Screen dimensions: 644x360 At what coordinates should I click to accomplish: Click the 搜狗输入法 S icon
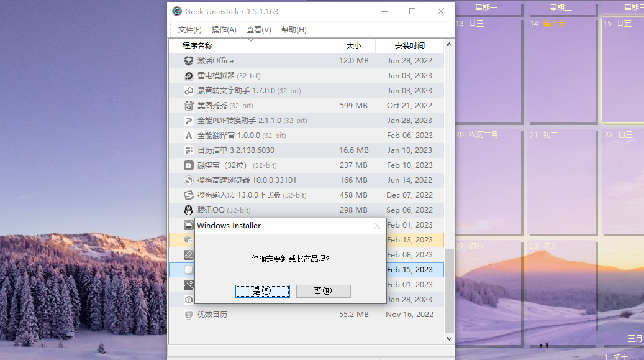click(x=188, y=195)
